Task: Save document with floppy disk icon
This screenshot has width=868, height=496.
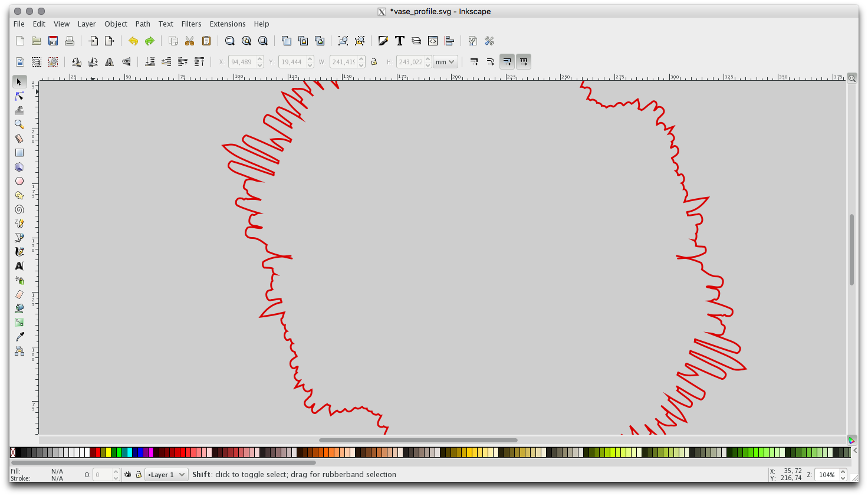Action: pyautogui.click(x=53, y=41)
